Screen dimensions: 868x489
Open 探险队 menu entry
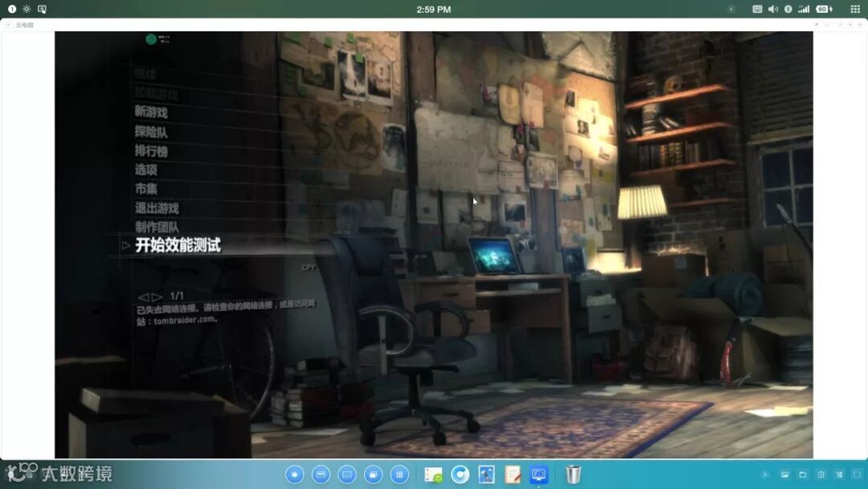[x=151, y=132]
